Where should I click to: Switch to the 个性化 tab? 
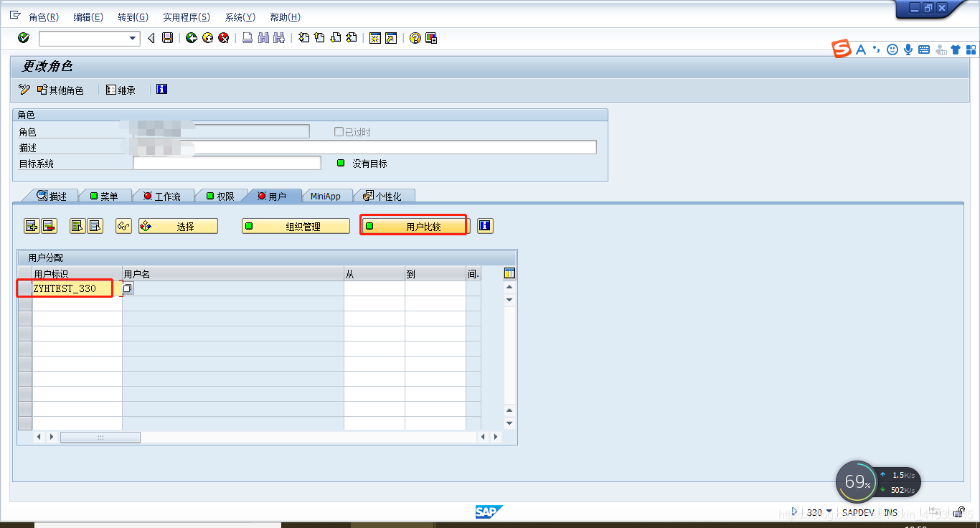point(382,196)
